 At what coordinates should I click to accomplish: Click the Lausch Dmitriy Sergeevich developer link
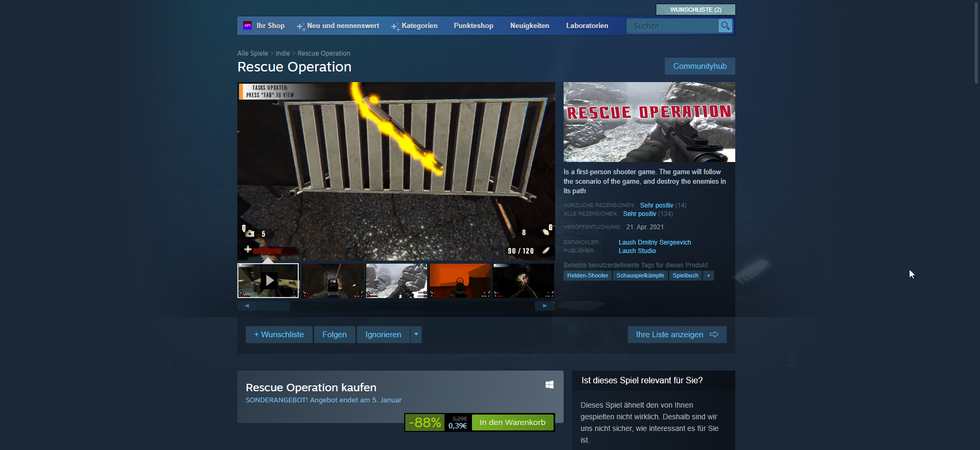pos(655,242)
